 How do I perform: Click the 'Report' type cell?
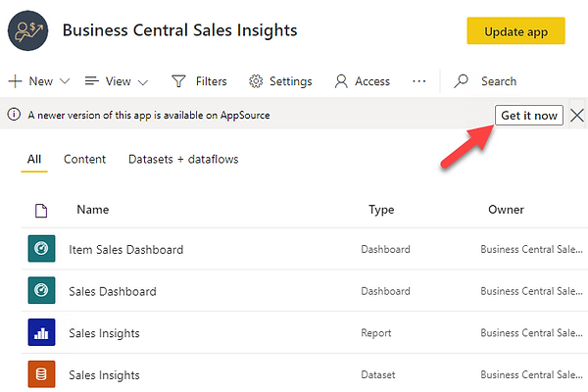pos(376,333)
